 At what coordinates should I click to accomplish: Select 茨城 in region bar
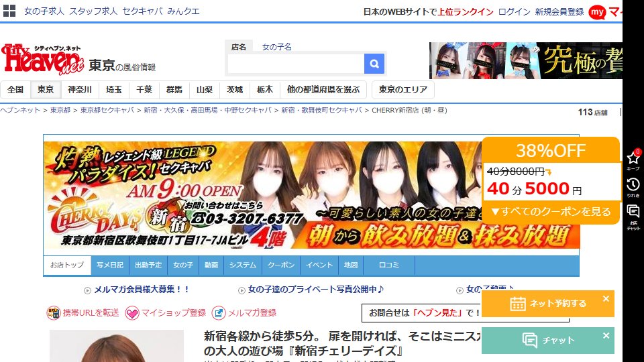[235, 89]
